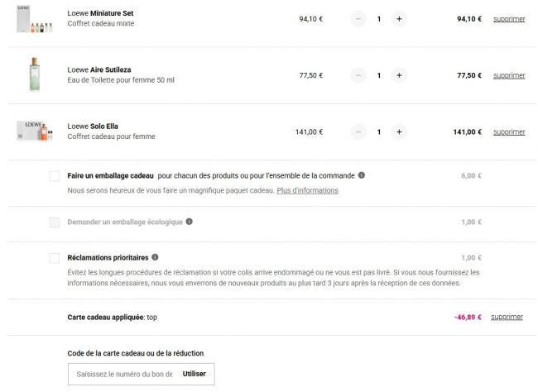Remove Loewe Miniature Set from cart
538x392 pixels.
509,19
